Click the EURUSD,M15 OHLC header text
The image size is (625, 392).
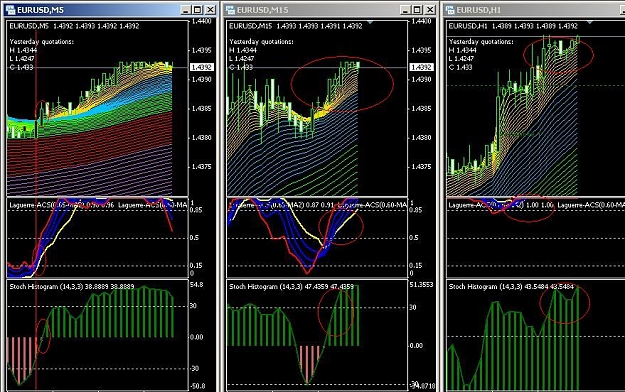(x=295, y=26)
